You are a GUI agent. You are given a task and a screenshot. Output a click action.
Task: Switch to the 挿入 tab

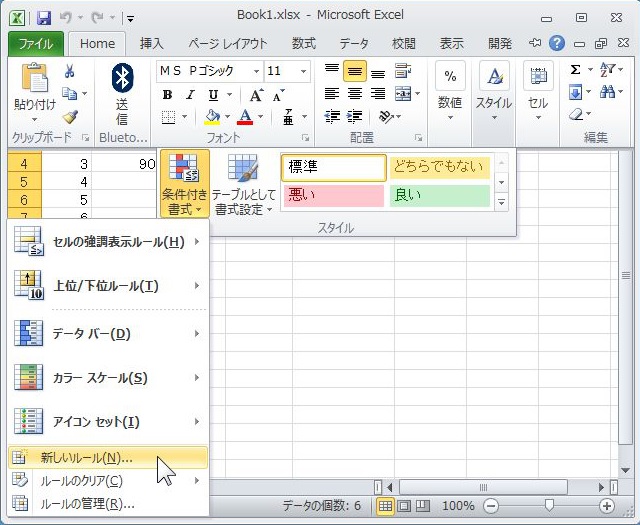[x=151, y=44]
